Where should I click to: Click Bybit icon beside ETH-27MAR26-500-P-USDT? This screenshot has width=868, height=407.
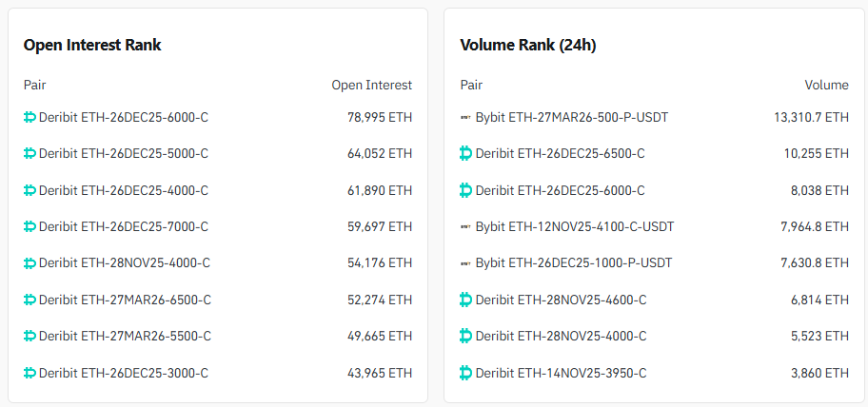[x=465, y=117]
